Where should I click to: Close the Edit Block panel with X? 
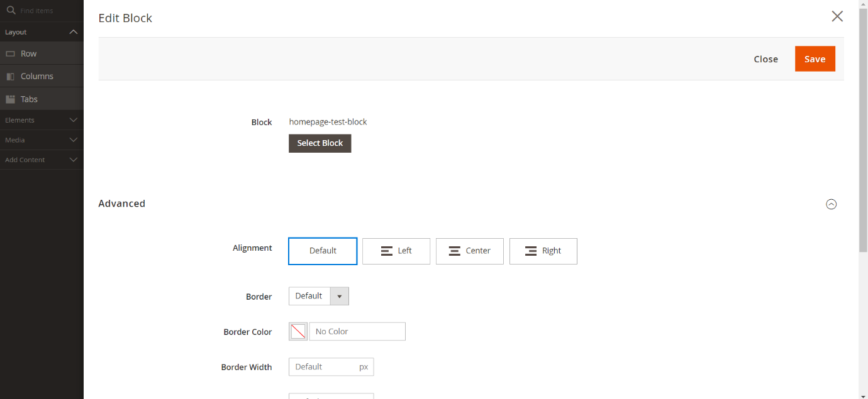(x=837, y=16)
